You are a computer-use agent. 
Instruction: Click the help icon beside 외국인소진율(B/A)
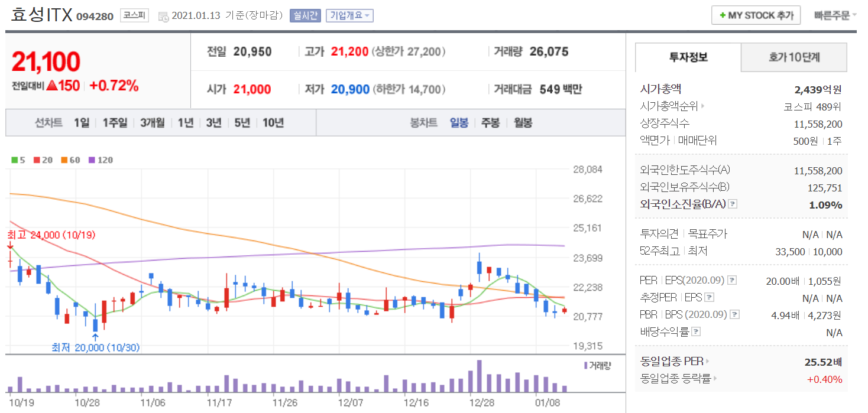tap(733, 204)
